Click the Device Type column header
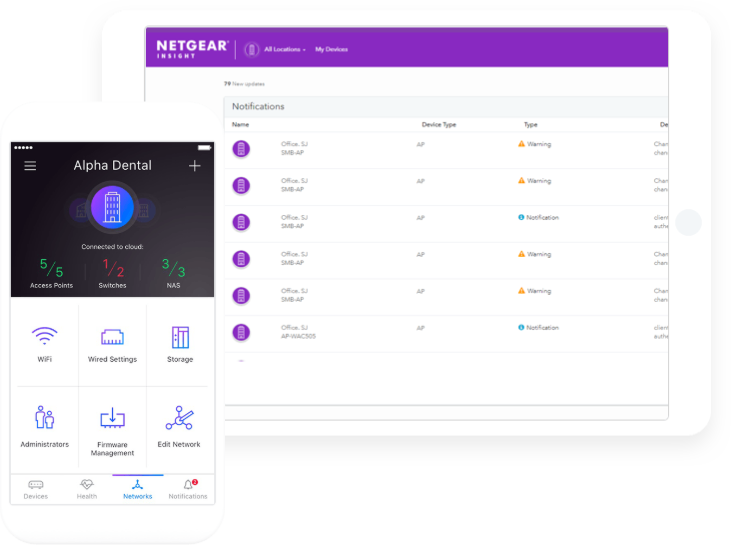731x545 pixels. pyautogui.click(x=439, y=124)
